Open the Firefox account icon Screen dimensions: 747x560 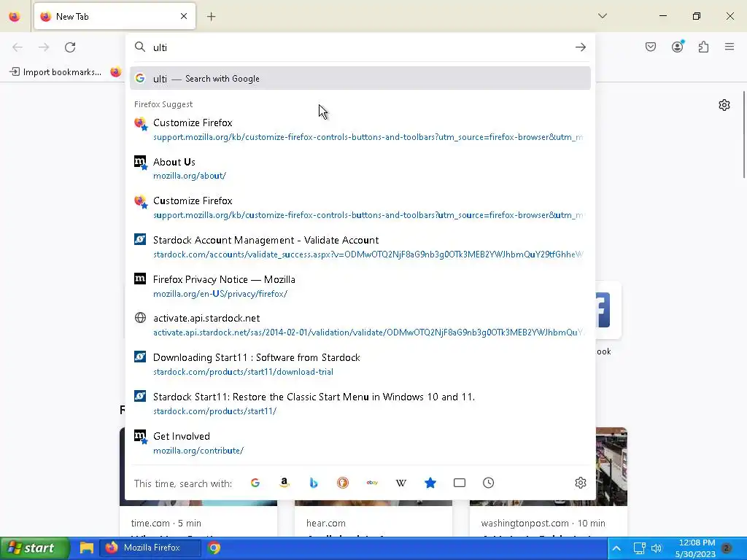(678, 47)
